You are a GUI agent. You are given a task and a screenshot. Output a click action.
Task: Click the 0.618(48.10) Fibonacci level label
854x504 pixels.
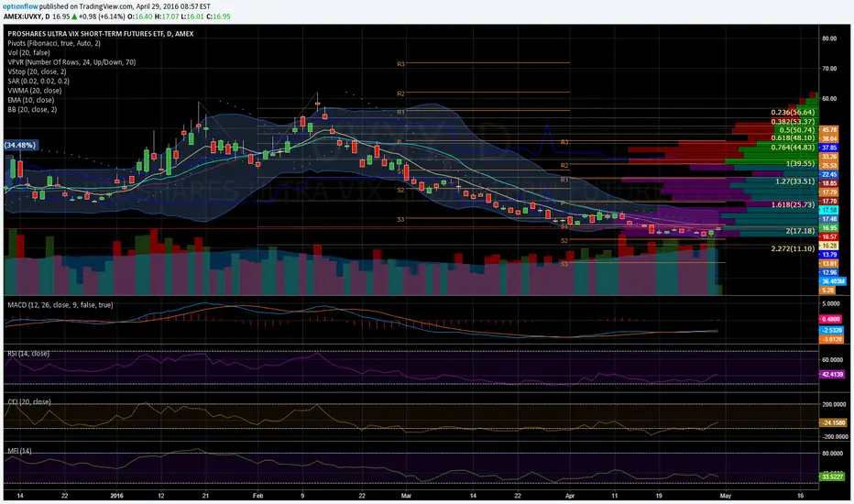point(793,138)
